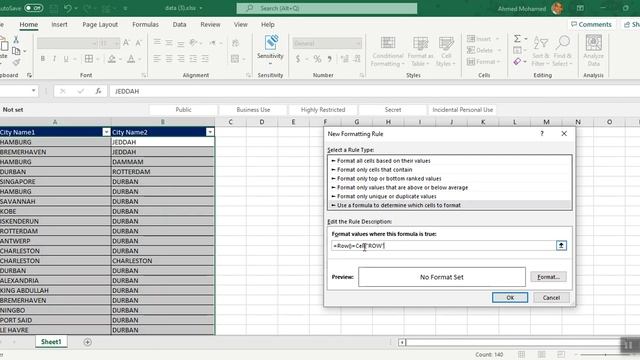
Task: Click the Comma Style icon
Action: [329, 59]
